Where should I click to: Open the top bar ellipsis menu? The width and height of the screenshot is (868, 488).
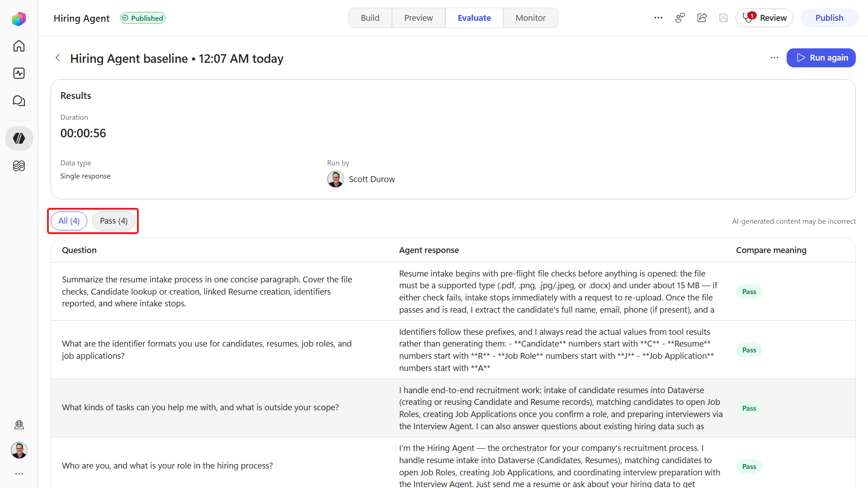(x=658, y=18)
